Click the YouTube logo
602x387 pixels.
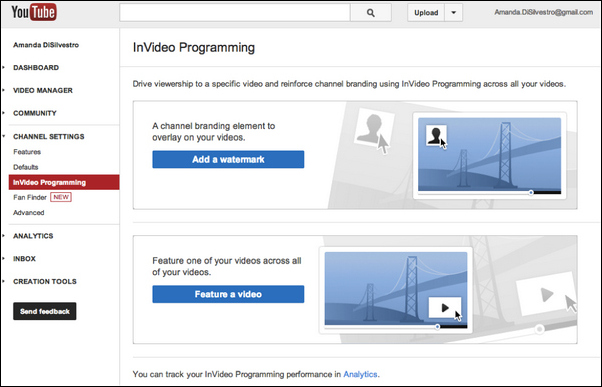(34, 12)
